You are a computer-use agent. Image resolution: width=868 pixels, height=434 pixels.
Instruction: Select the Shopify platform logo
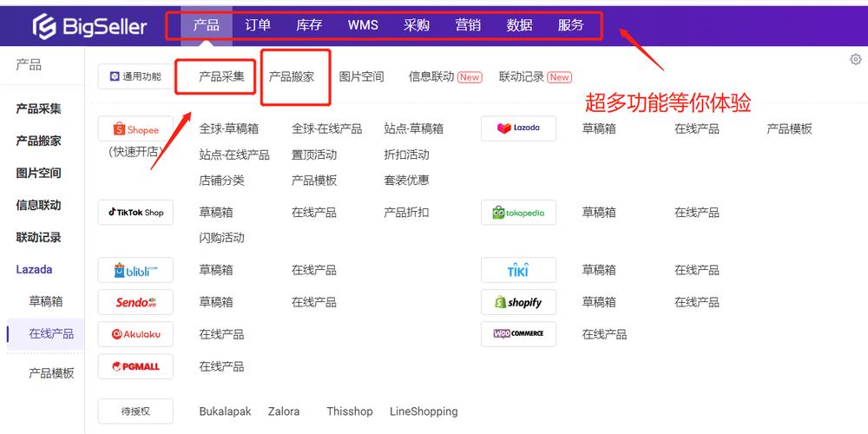[x=518, y=302]
